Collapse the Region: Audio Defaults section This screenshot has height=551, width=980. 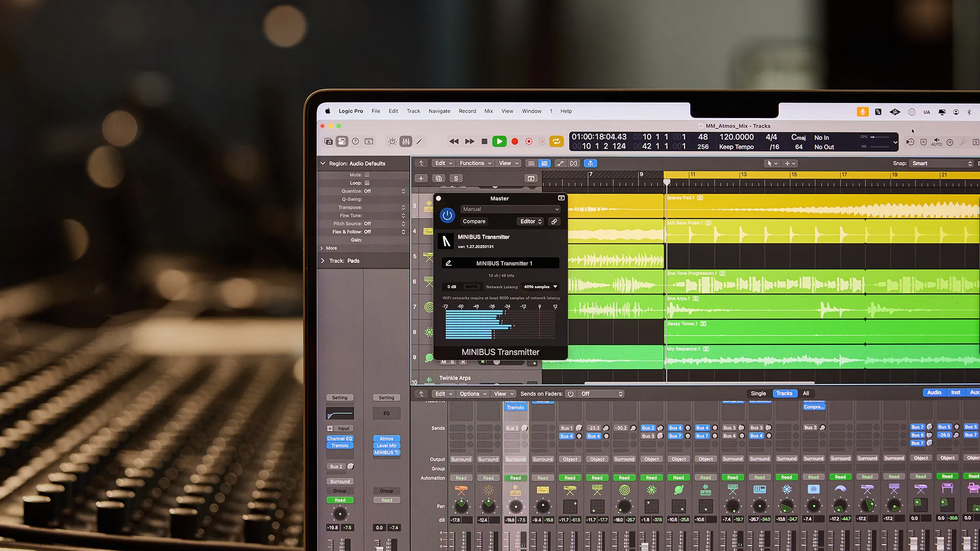click(x=322, y=164)
